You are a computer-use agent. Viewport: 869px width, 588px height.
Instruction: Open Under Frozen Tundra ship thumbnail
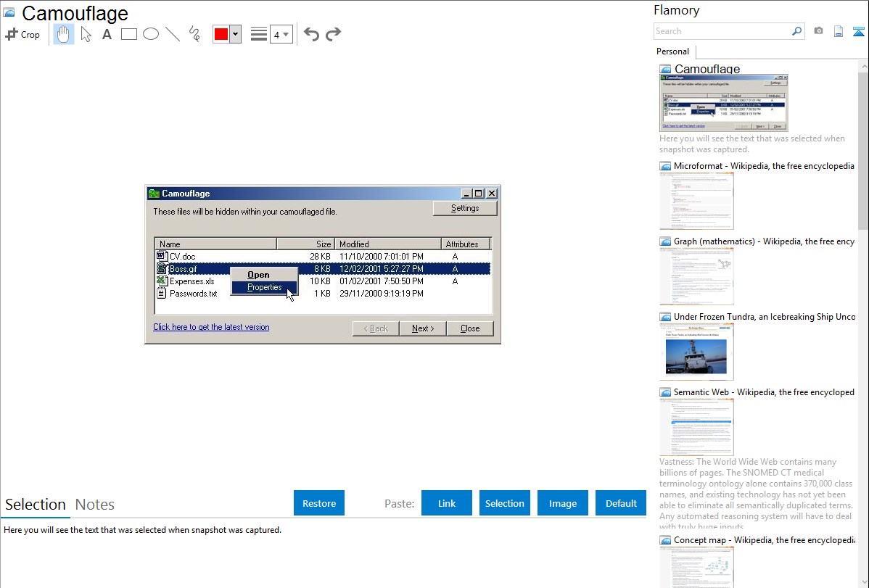(x=696, y=352)
